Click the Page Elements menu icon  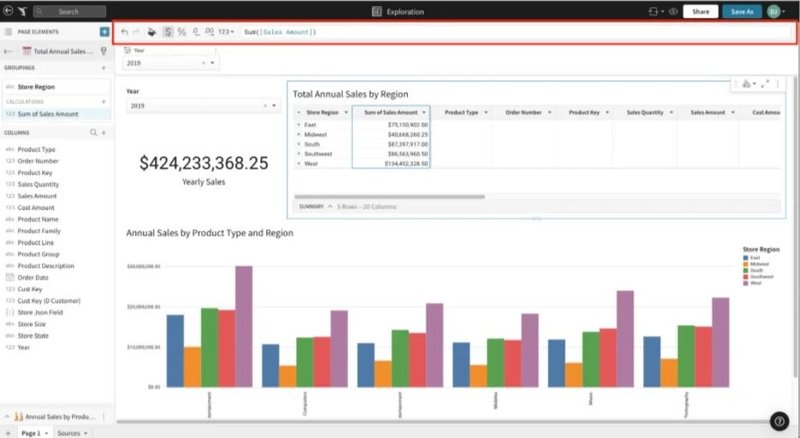(x=8, y=32)
